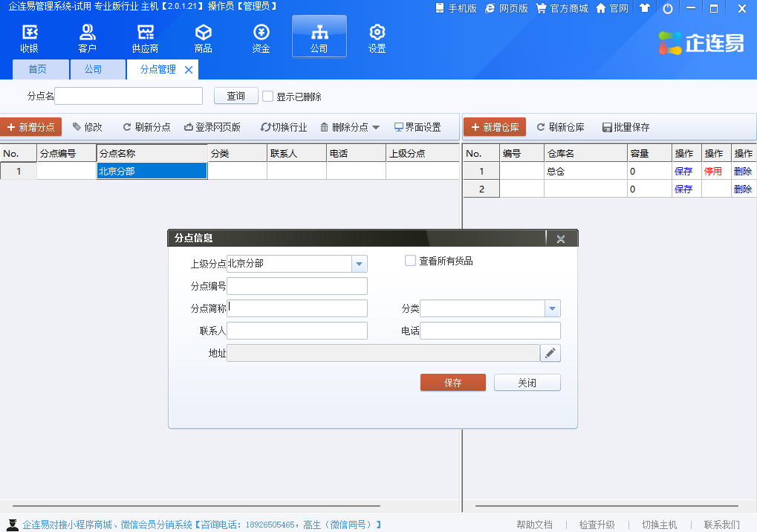Check the 查看所有货品 checkbox
The width and height of the screenshot is (757, 532).
point(410,261)
